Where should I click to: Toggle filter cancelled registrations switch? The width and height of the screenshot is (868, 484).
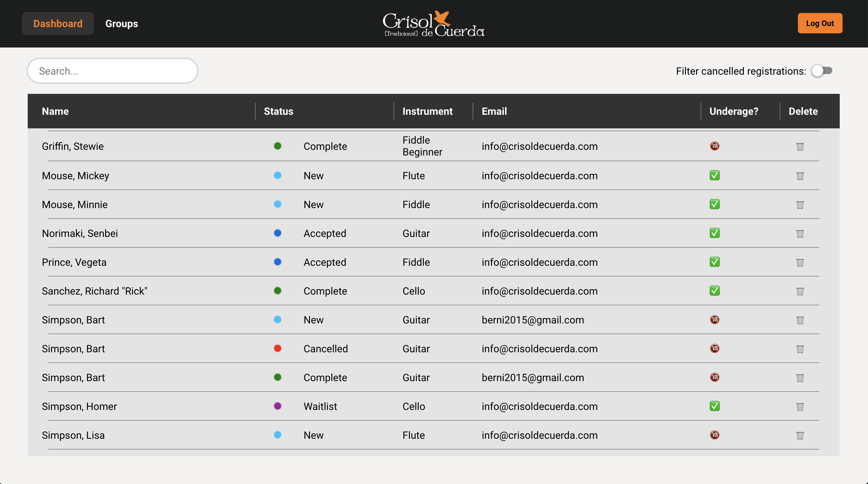click(822, 71)
